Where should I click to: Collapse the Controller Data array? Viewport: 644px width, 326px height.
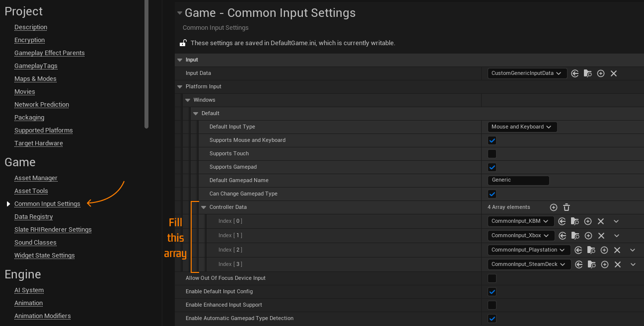(204, 207)
